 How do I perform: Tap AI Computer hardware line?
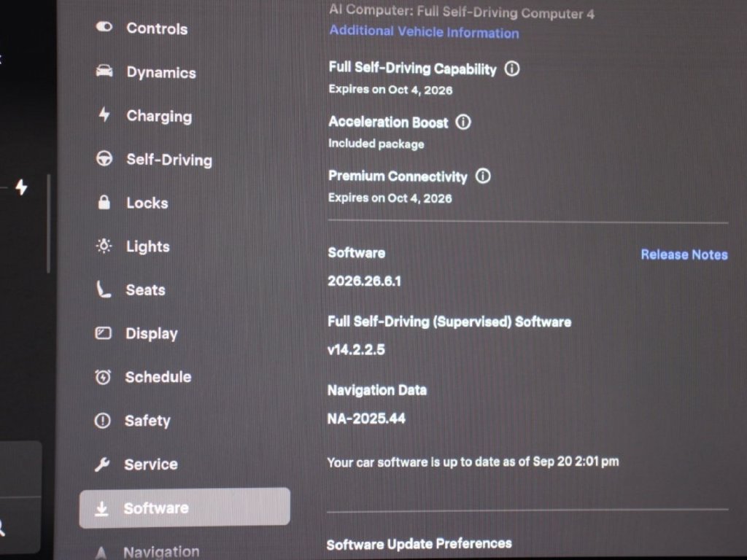pyautogui.click(x=462, y=12)
